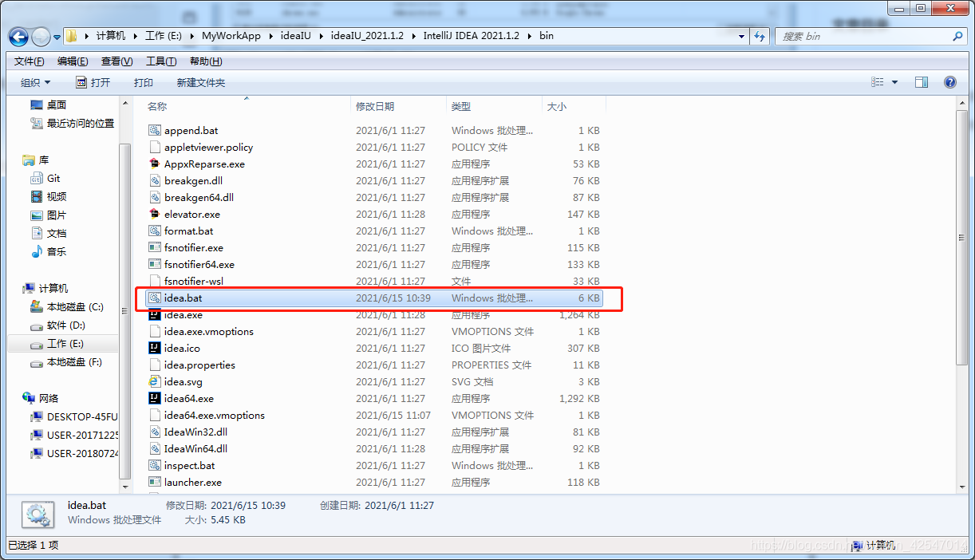Open the view options dropdown arrow

pyautogui.click(x=894, y=82)
